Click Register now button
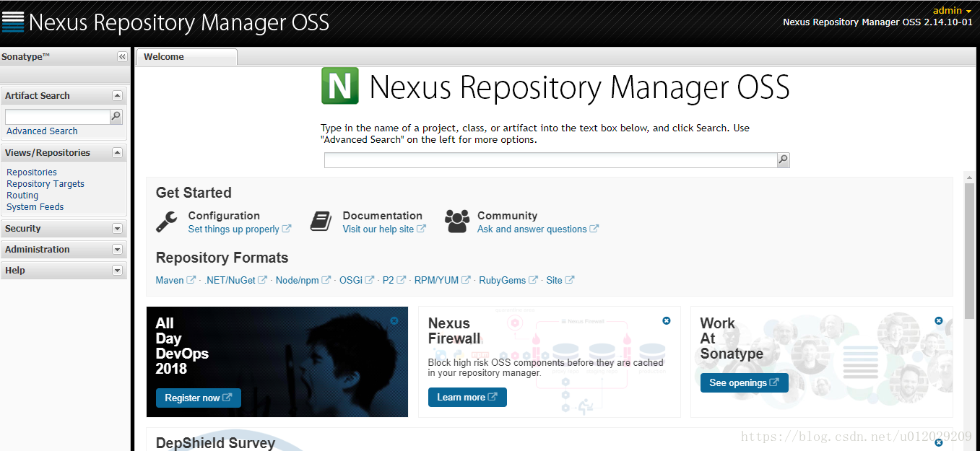The height and width of the screenshot is (451, 980). pyautogui.click(x=199, y=398)
